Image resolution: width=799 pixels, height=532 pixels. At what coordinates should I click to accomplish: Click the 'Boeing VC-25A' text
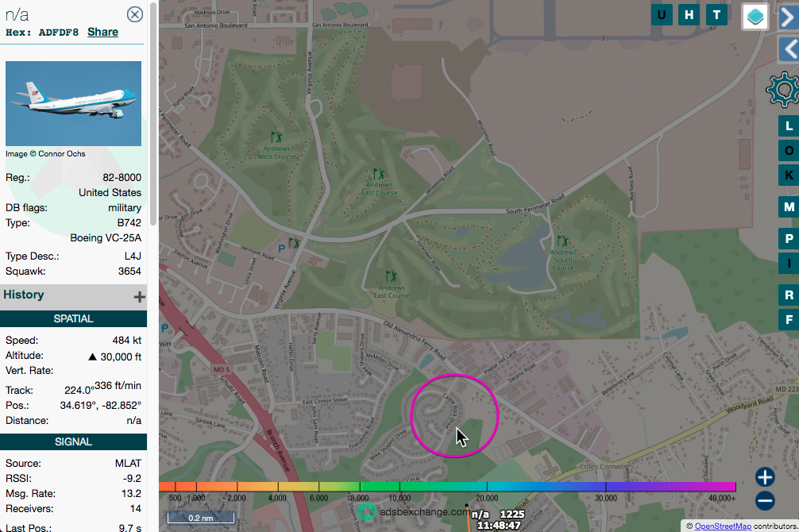106,238
